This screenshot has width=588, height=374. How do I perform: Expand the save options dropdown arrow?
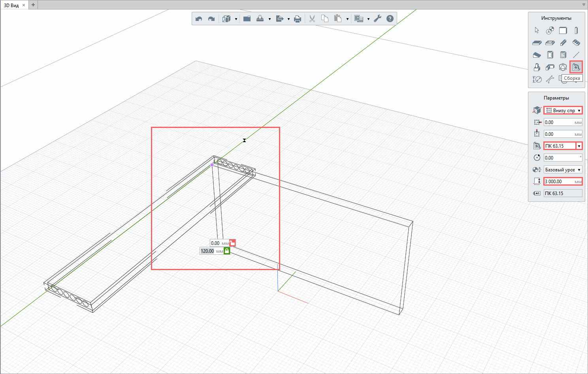point(269,19)
